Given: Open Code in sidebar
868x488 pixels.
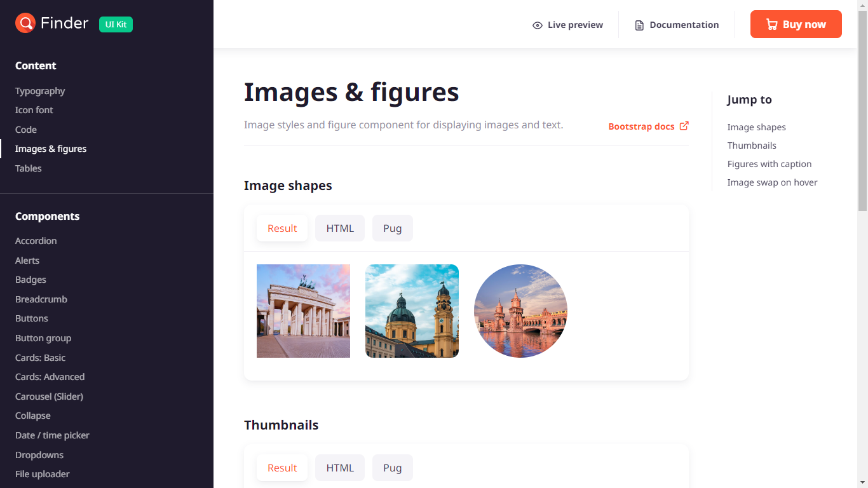Looking at the screenshot, I should click(x=26, y=130).
